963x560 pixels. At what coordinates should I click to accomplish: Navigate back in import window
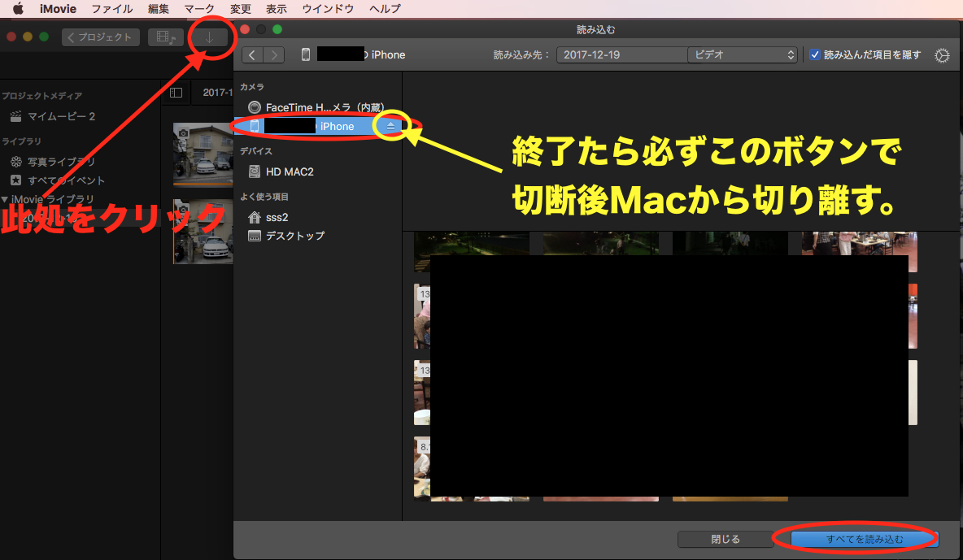coord(252,54)
